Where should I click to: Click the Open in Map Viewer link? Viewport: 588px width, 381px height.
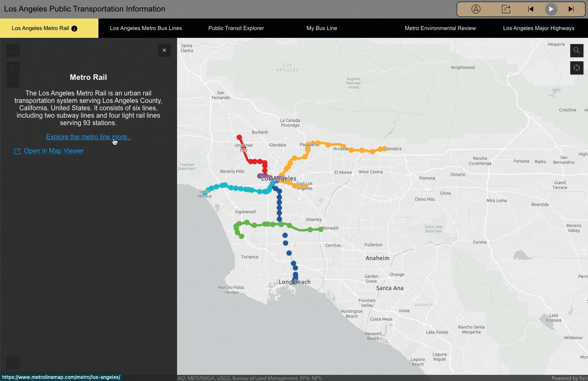click(x=54, y=151)
